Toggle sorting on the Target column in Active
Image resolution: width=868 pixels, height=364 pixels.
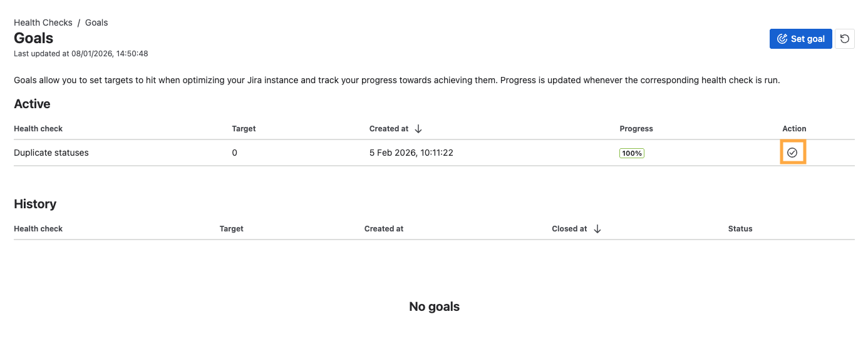click(244, 129)
